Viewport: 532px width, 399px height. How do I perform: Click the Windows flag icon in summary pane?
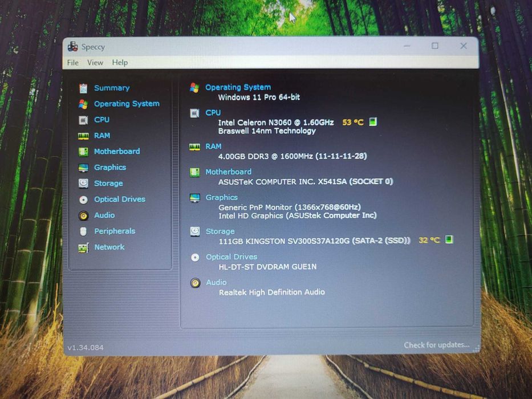point(194,88)
